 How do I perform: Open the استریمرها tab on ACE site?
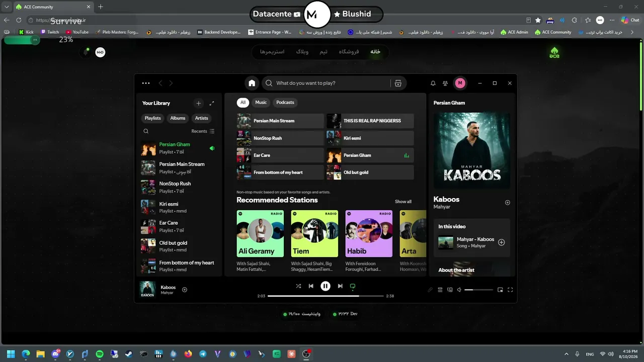tap(272, 52)
